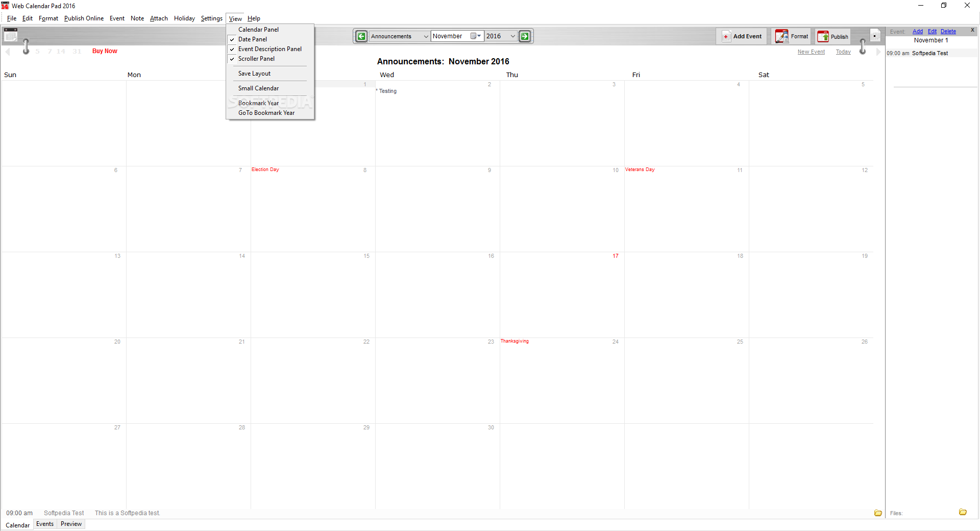The width and height of the screenshot is (980, 531).
Task: Select the Testing note on November 2
Action: [387, 91]
